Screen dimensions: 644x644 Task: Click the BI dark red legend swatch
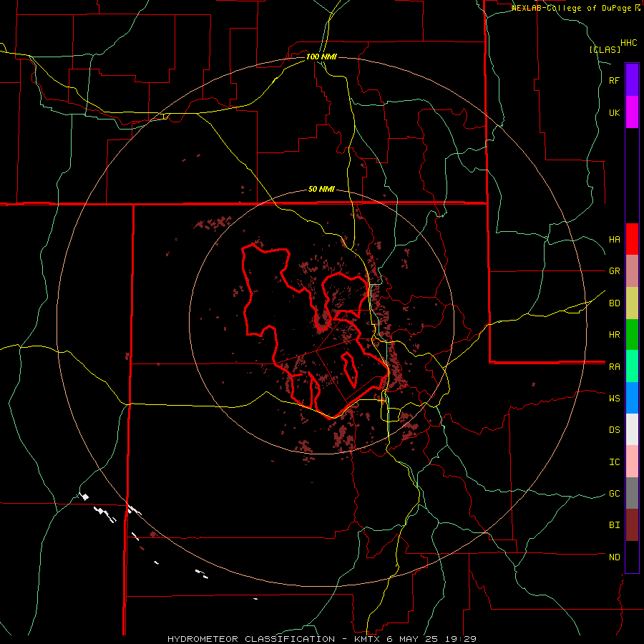(632, 525)
